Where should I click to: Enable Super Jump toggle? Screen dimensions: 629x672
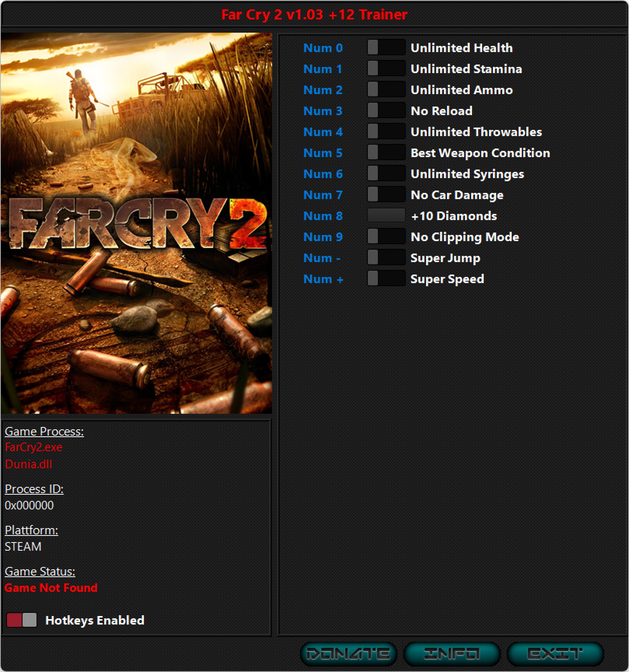pos(386,258)
